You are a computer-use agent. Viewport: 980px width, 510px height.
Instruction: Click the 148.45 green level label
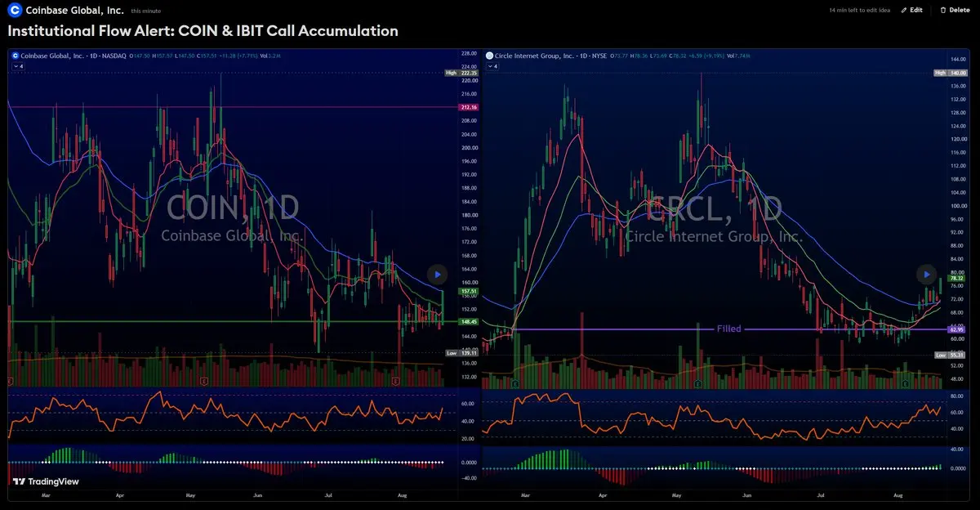[x=469, y=322]
